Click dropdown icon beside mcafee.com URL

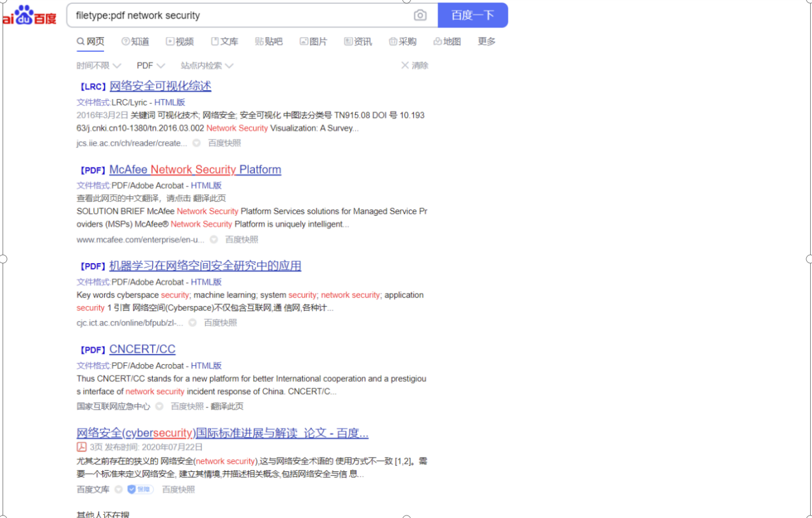tap(214, 240)
